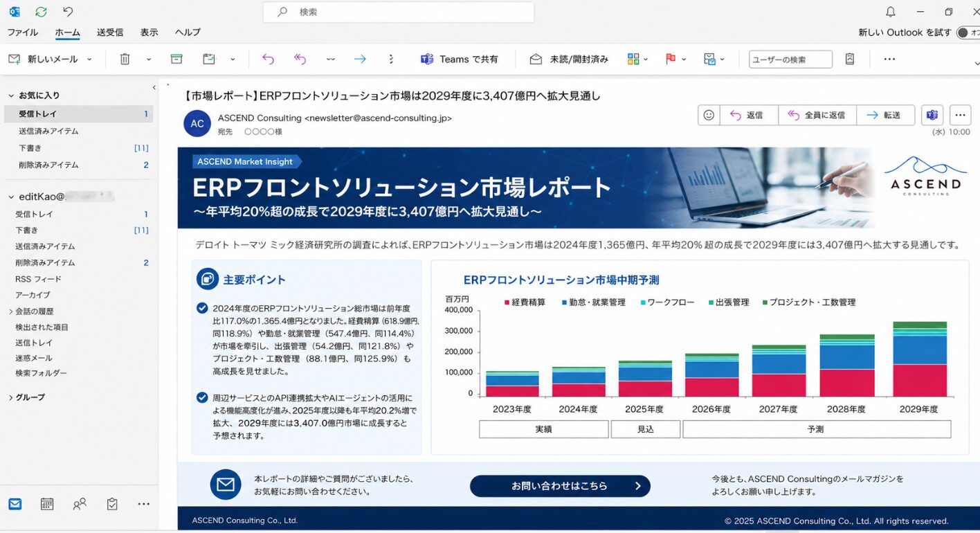Toggle the 新しい Outlook を試す switch
The image size is (980, 533).
968,33
